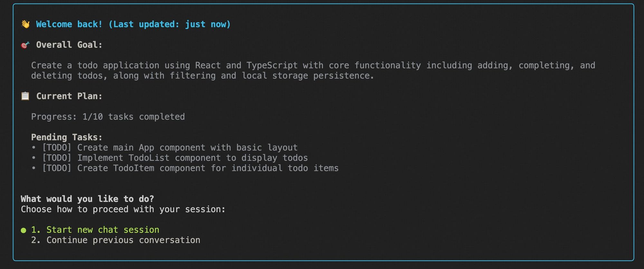
Task: Click the What would you like to do prompt
Action: click(x=87, y=199)
